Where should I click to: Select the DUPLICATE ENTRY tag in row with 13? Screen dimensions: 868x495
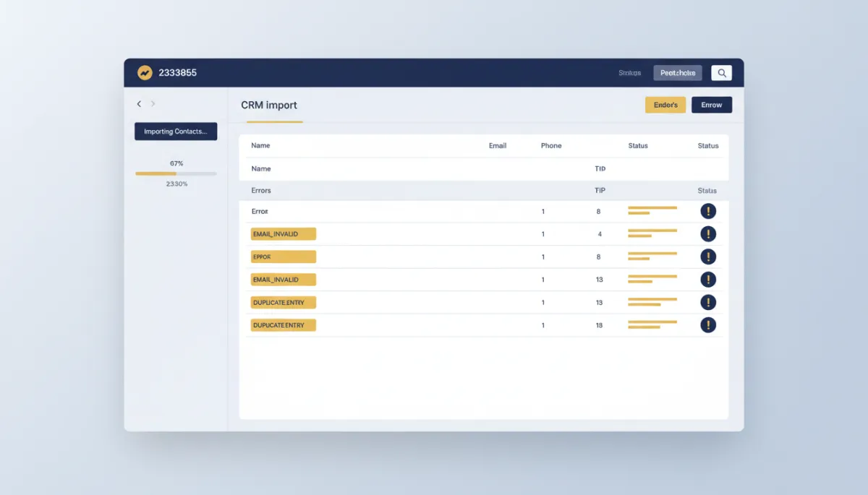[x=284, y=302]
